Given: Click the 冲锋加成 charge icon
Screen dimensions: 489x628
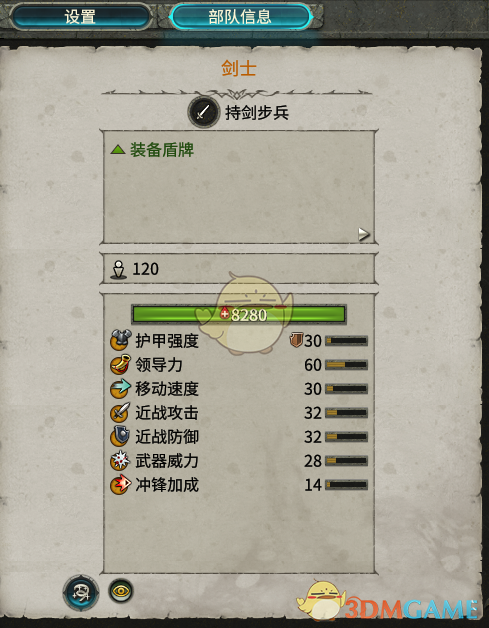Looking at the screenshot, I should [121, 485].
